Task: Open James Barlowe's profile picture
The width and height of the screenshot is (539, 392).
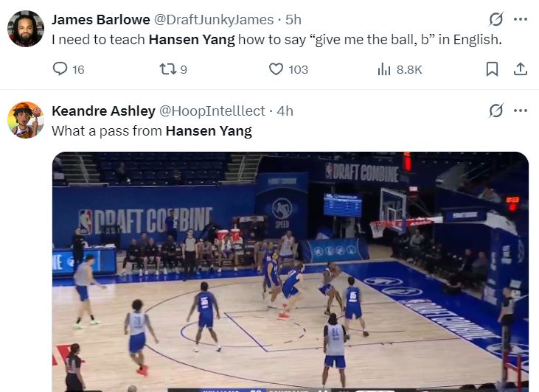Action: [x=26, y=29]
